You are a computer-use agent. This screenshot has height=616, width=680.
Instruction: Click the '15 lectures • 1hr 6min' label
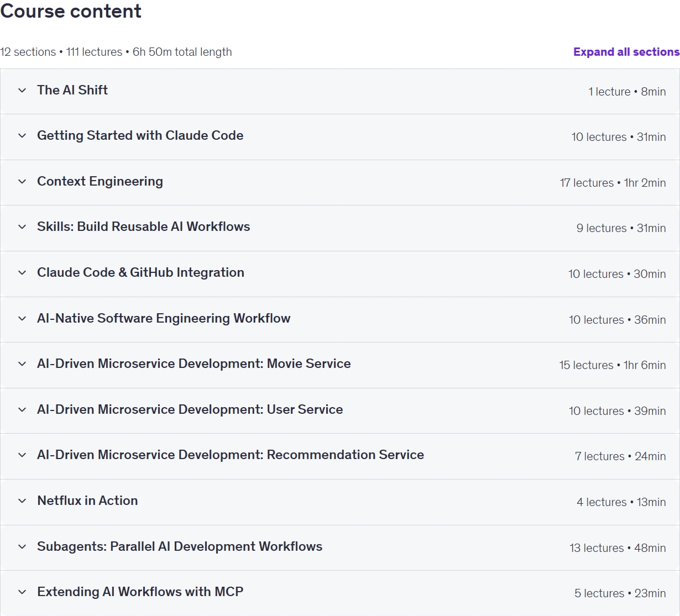[x=613, y=365]
